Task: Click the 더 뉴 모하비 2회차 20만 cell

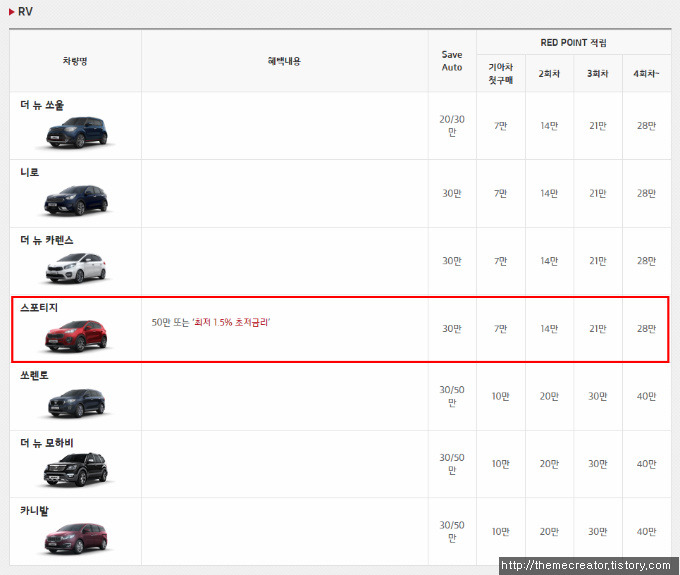Action: click(549, 464)
